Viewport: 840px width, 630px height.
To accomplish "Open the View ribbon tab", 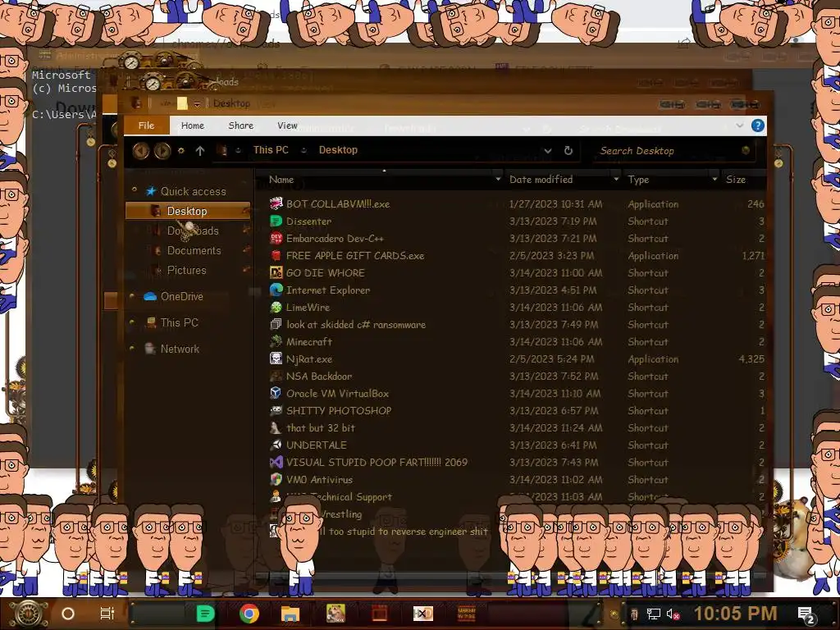I will [287, 126].
